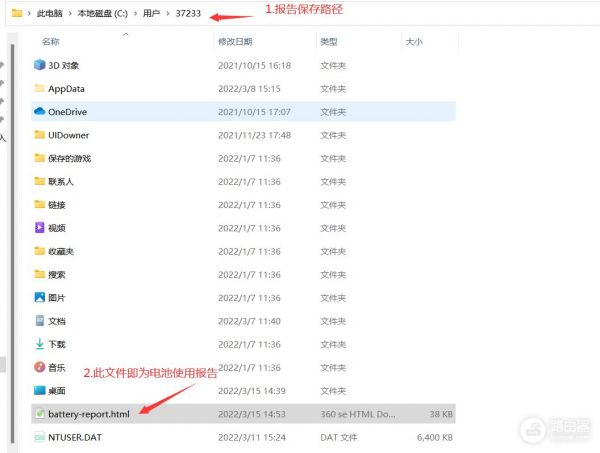Select the 联系人 folder name
The height and width of the screenshot is (453, 600).
click(61, 182)
